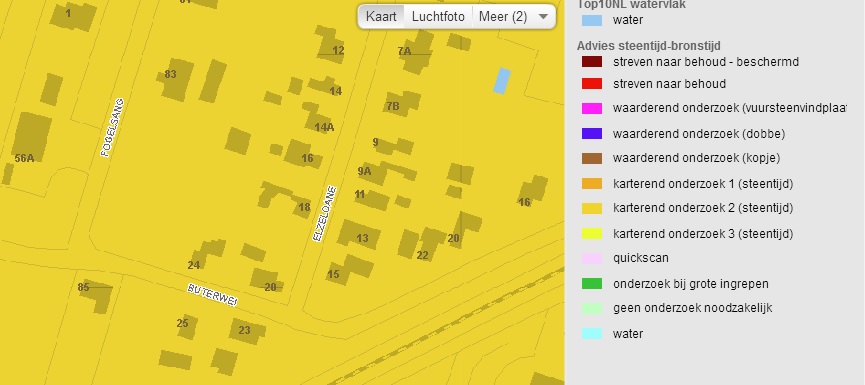
Task: Switch to the Kaart map view
Action: [x=381, y=17]
